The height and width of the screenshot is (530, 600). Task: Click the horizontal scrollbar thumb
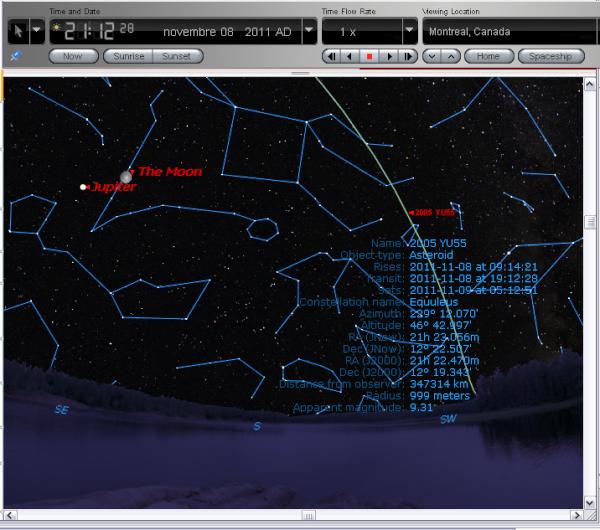(308, 515)
